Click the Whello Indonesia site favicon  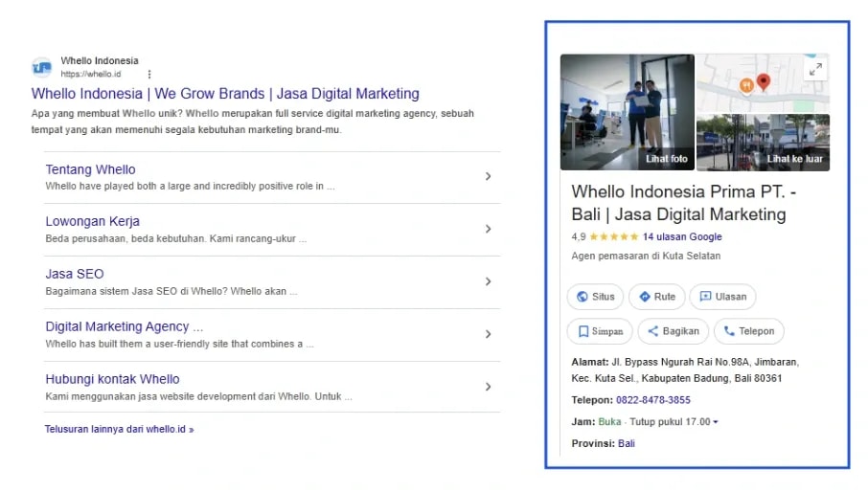(41, 67)
